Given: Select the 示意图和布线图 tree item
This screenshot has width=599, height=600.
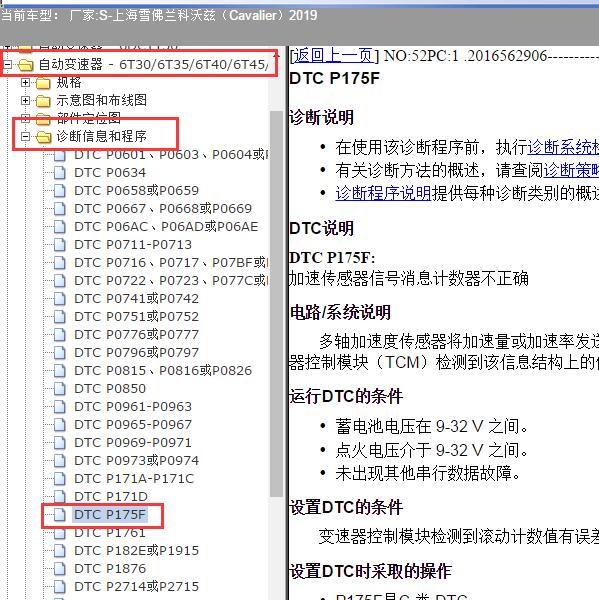Looking at the screenshot, I should pyautogui.click(x=101, y=100).
